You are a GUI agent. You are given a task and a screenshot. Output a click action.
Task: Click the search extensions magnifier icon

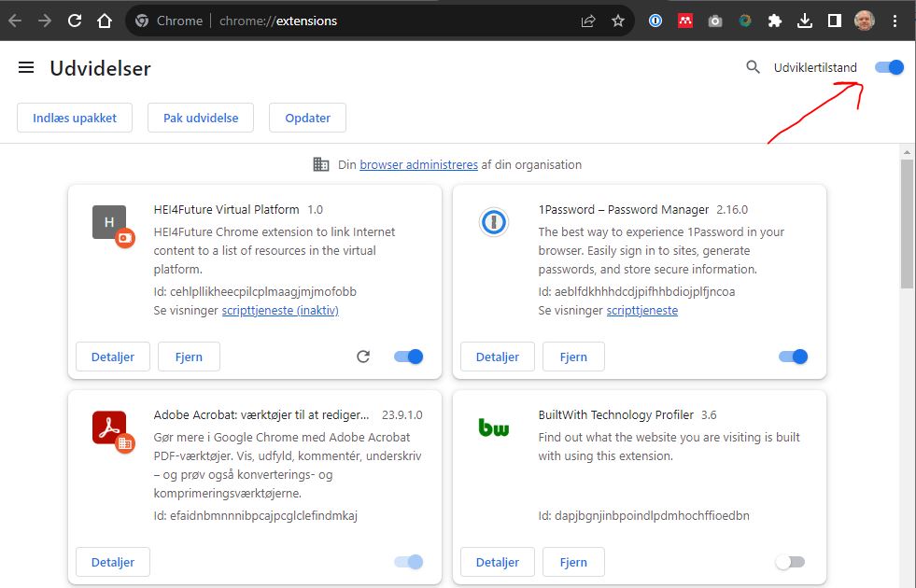click(753, 67)
